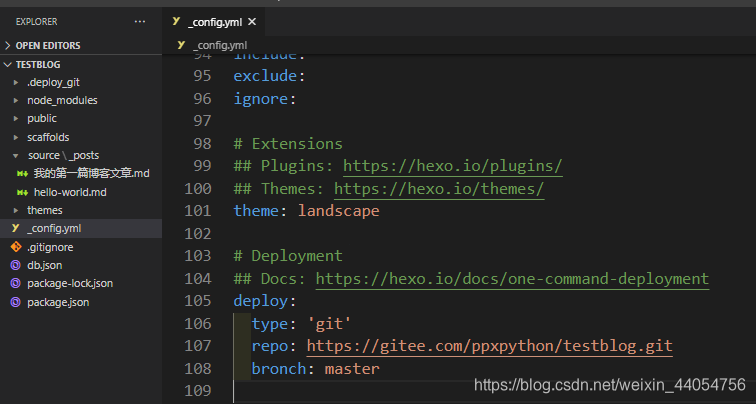Viewport: 756px width, 404px height.
Task: Click line number 97 in the gutter
Action: click(x=202, y=121)
